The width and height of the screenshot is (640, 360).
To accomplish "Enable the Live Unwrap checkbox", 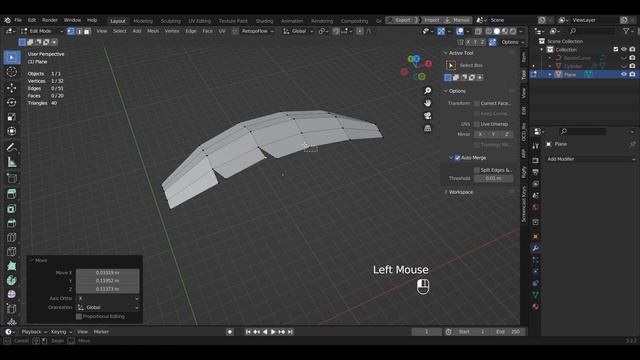I will tap(477, 124).
